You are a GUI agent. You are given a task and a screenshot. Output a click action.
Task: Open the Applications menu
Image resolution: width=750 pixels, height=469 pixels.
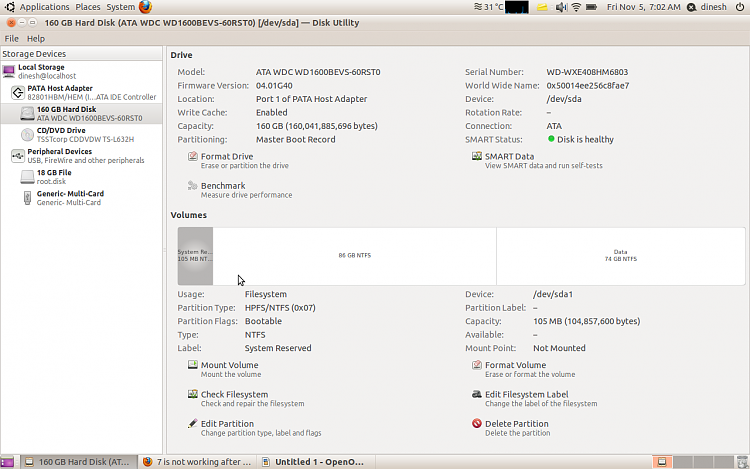[x=44, y=7]
